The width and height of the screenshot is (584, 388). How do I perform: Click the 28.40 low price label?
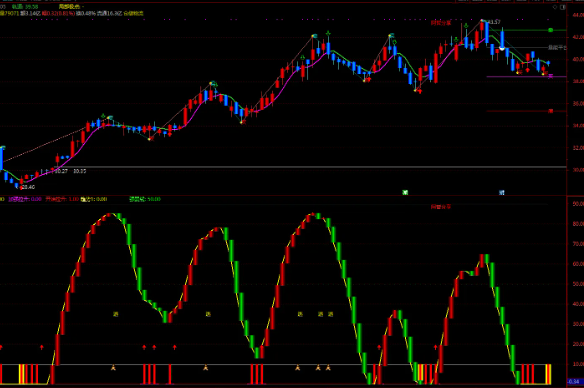point(28,187)
